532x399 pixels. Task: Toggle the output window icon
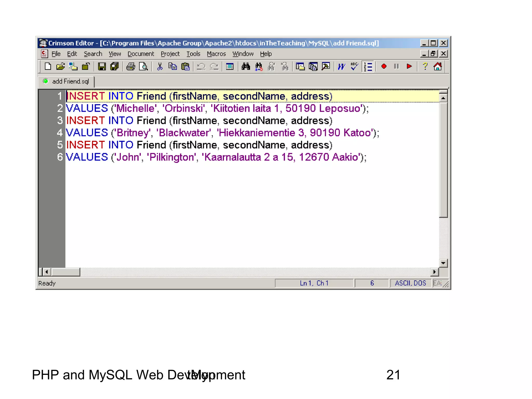313,66
